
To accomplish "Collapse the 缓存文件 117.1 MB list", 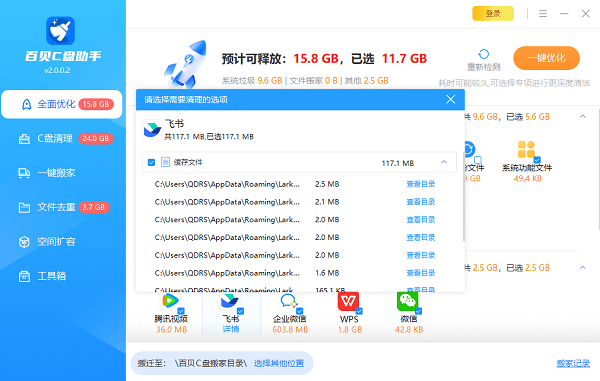I will click(444, 162).
